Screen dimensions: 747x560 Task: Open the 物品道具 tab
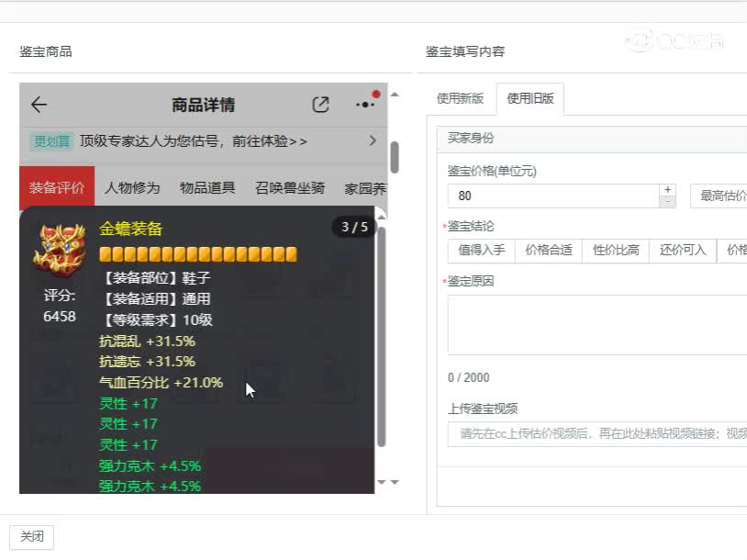point(207,188)
